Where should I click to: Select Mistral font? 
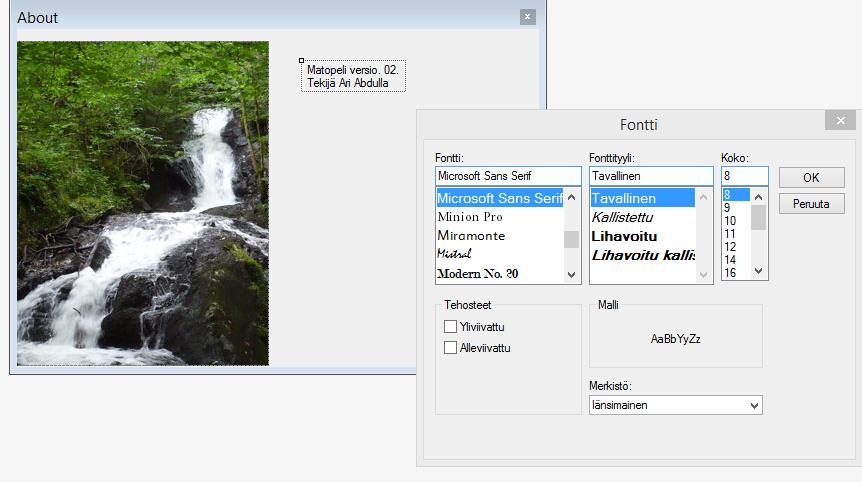tap(500, 254)
